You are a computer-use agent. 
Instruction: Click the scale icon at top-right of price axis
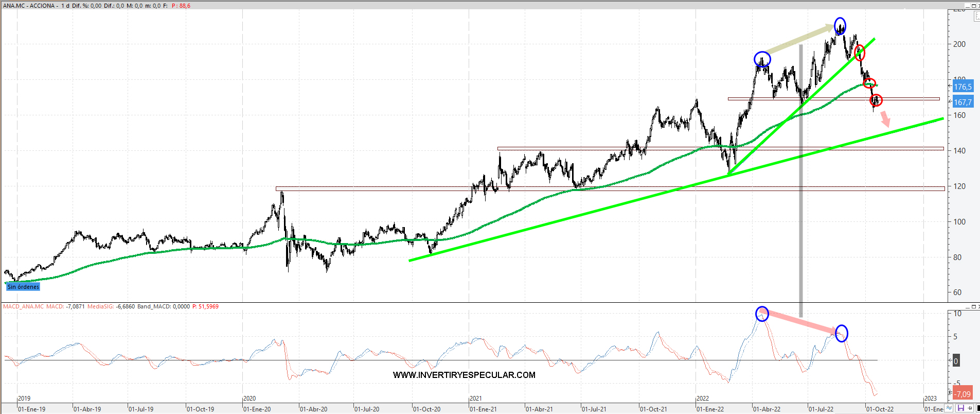coord(976,16)
